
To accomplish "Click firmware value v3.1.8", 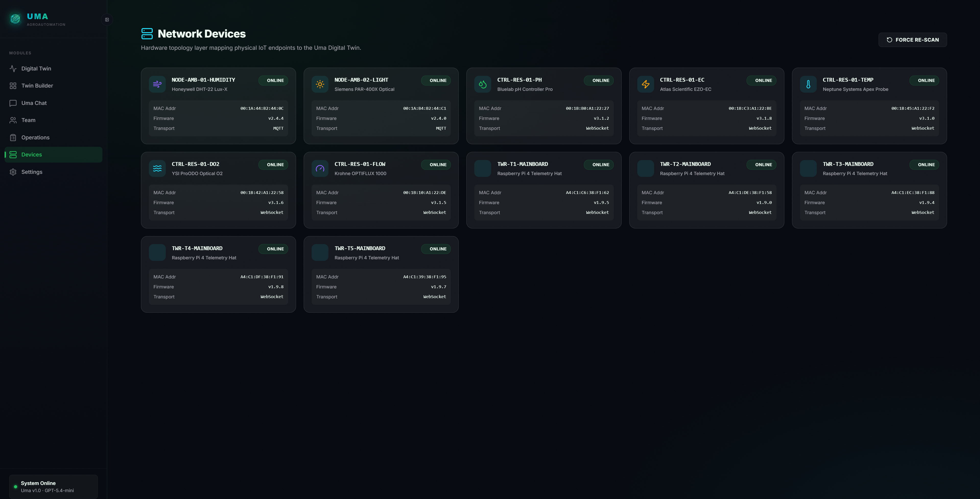I will point(764,118).
